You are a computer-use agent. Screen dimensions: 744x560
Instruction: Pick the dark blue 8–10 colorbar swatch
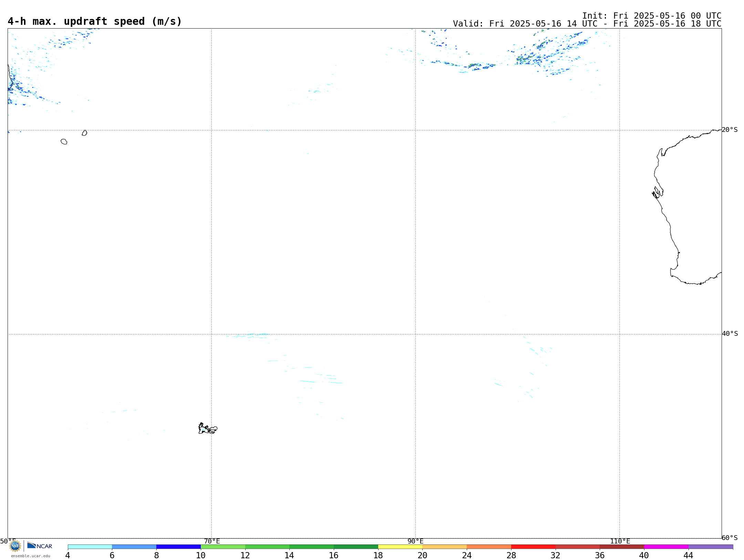(178, 547)
